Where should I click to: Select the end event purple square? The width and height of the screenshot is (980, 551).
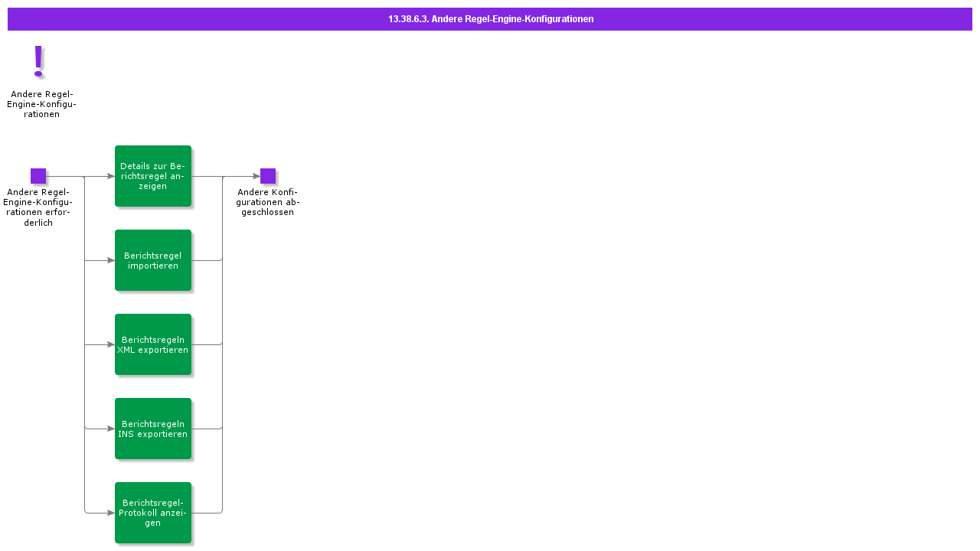tap(268, 176)
